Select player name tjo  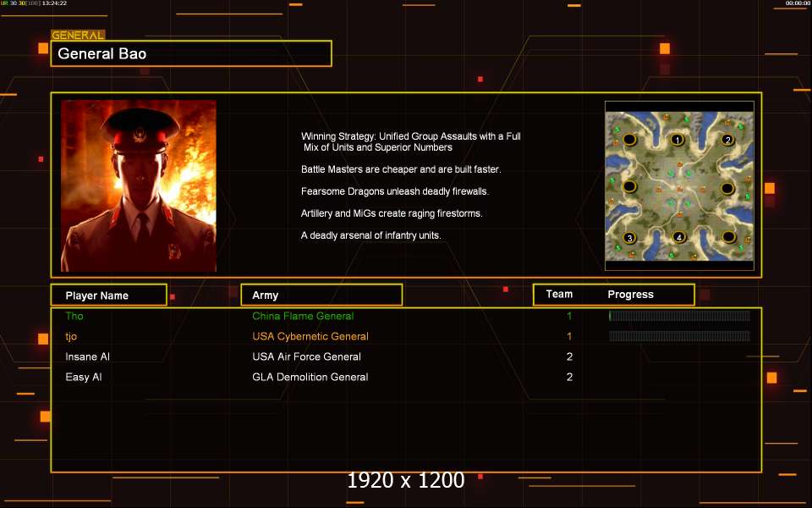71,336
